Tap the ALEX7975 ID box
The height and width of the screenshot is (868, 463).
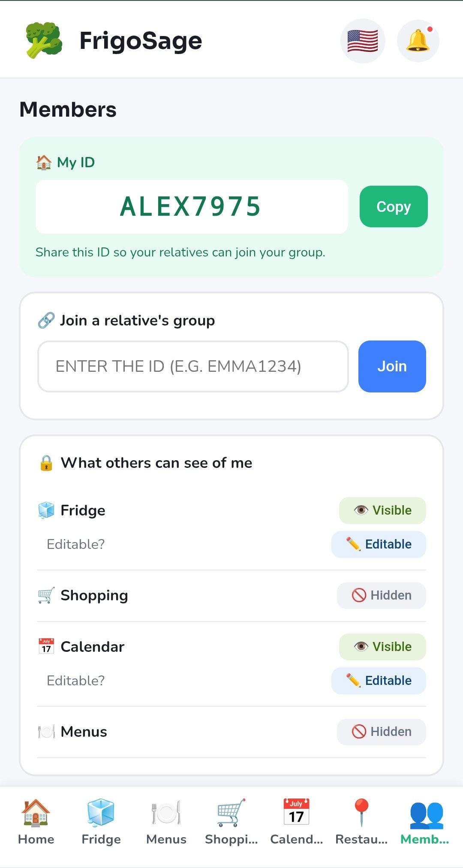[192, 207]
